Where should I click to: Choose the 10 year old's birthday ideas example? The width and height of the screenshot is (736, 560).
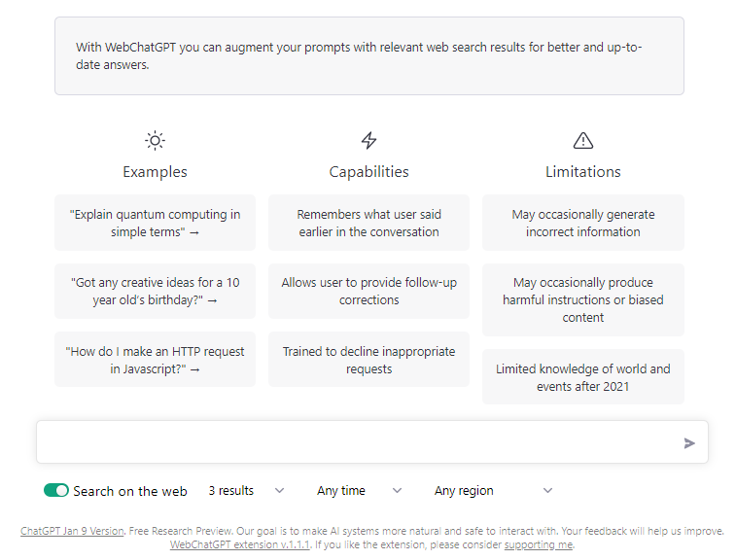[155, 291]
